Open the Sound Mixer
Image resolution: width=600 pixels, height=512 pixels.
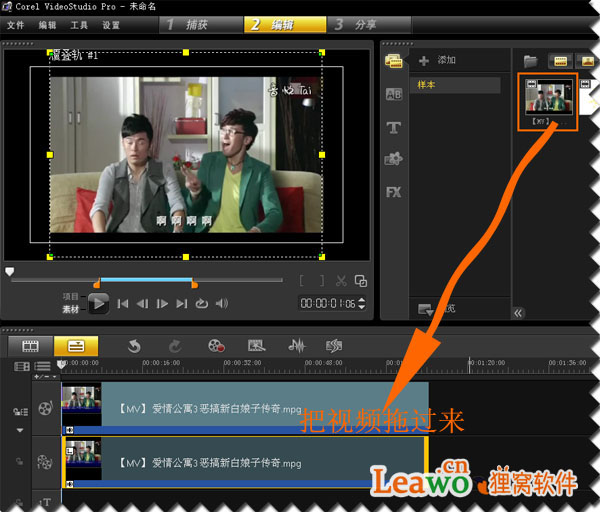297,346
